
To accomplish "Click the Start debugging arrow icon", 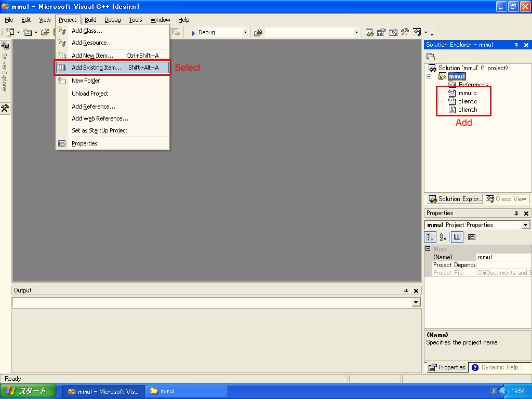I will (x=193, y=33).
